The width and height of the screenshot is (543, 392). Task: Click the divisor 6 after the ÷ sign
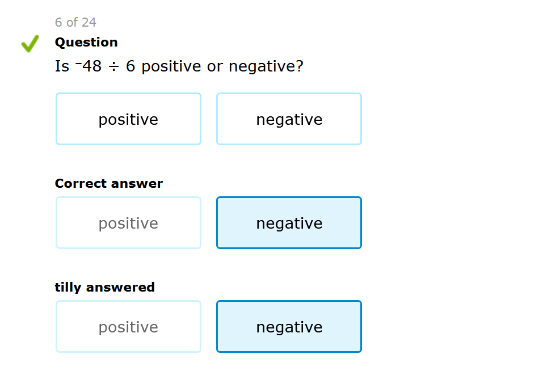coord(131,67)
